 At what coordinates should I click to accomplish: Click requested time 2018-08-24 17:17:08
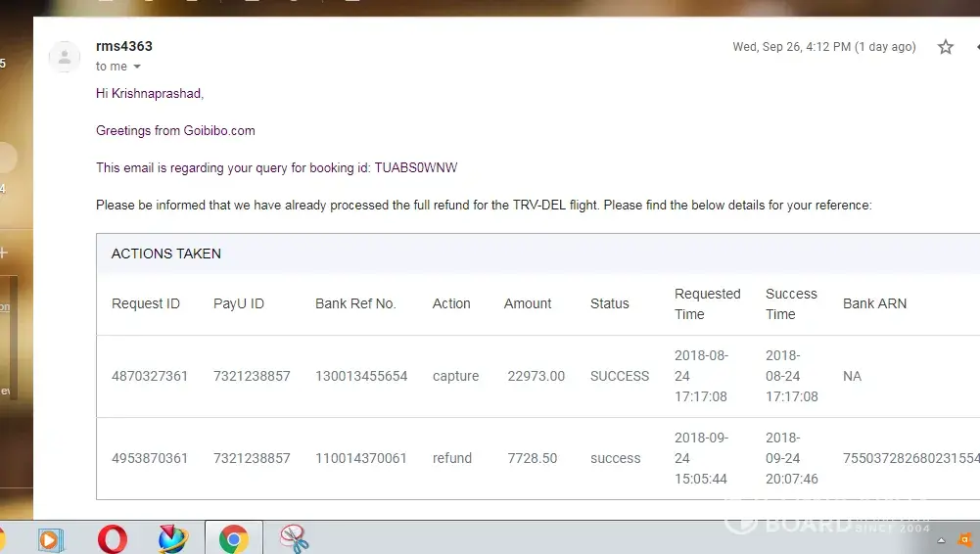[701, 376]
